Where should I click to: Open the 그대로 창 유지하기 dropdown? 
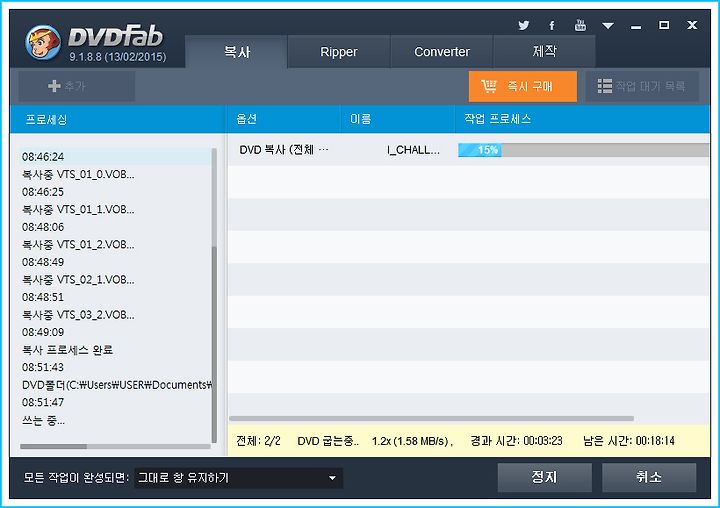pos(239,478)
